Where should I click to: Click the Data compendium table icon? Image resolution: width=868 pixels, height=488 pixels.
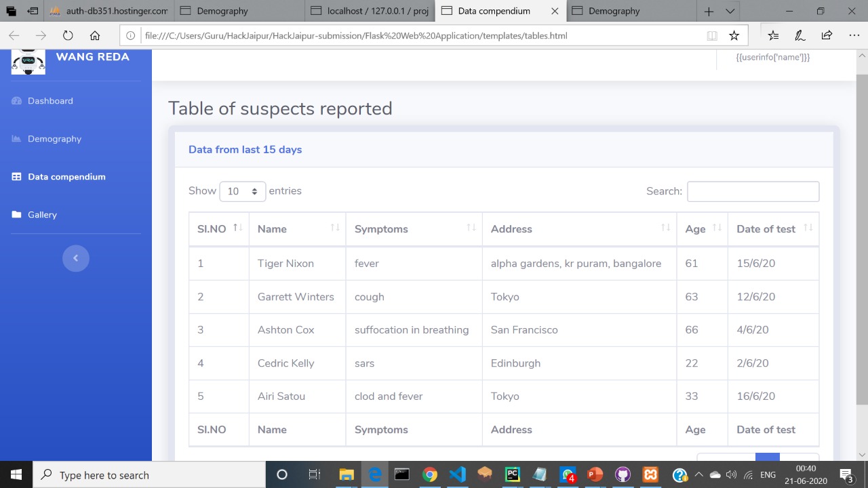click(x=17, y=177)
